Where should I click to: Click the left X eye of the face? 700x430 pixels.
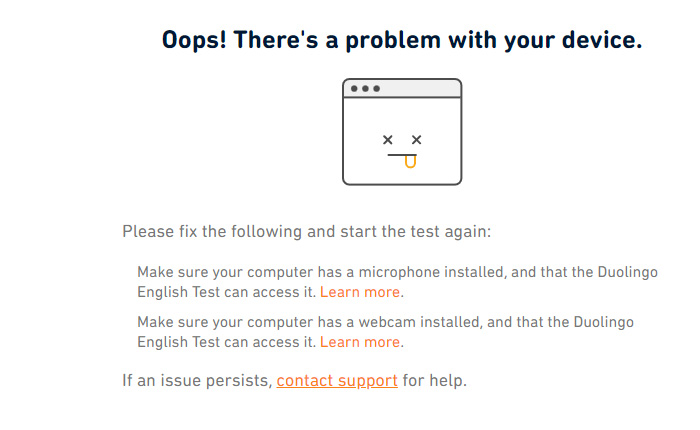388,140
